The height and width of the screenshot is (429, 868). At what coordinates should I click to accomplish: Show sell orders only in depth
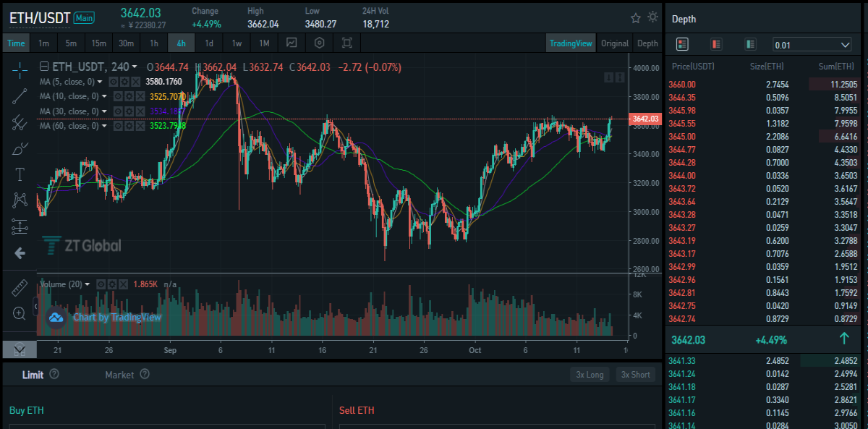tap(716, 44)
